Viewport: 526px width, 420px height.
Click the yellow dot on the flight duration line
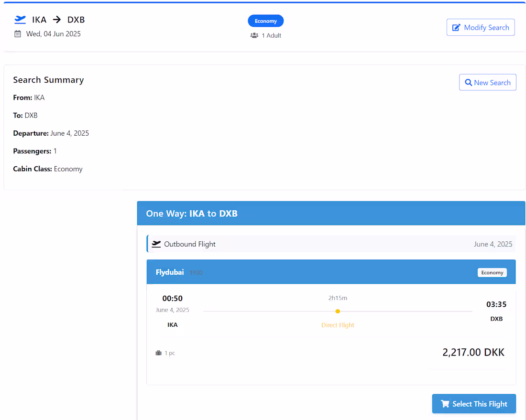tap(338, 311)
